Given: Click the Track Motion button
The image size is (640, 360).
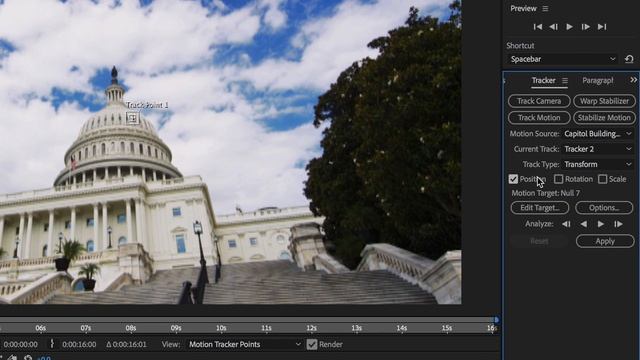Looking at the screenshot, I should point(539,118).
